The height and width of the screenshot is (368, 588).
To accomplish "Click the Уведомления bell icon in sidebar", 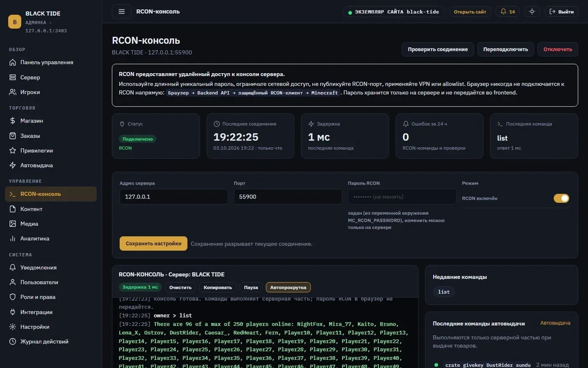I will pos(13,267).
